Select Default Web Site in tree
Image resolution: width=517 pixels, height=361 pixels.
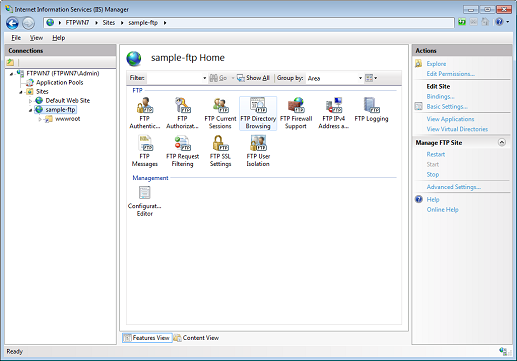tap(67, 101)
